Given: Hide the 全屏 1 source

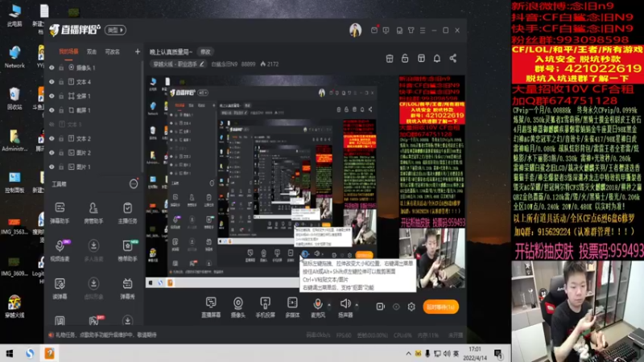Looking at the screenshot, I should coord(52,96).
